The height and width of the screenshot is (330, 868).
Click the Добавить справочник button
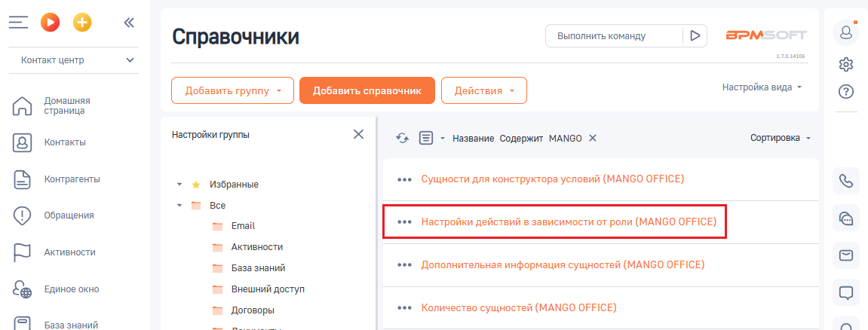(x=367, y=90)
